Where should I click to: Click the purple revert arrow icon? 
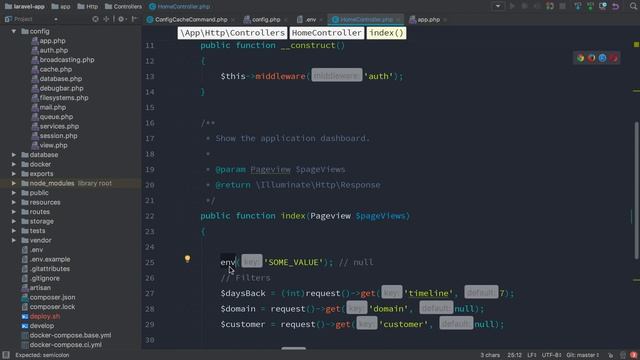[x=616, y=6]
